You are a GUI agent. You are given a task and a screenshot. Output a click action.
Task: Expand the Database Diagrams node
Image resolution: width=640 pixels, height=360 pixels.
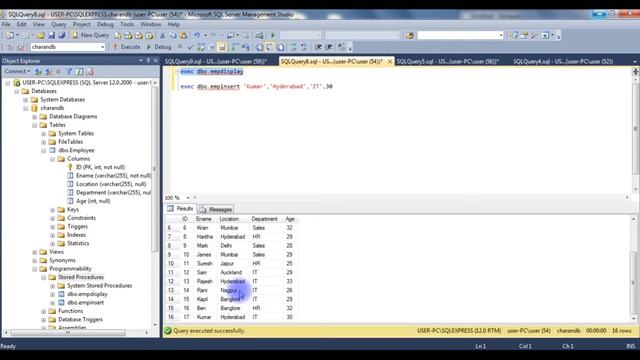(x=35, y=117)
